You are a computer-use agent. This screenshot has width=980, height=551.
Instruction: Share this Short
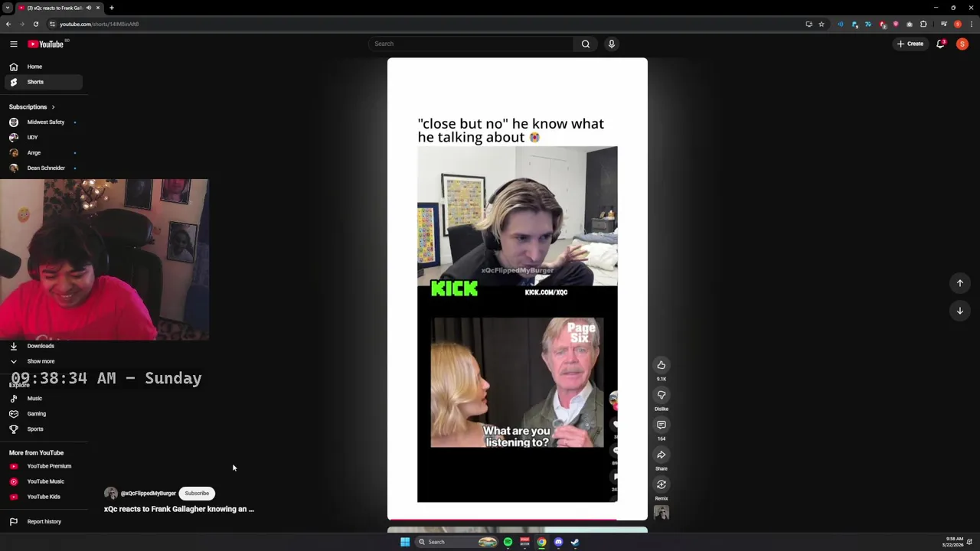click(661, 455)
